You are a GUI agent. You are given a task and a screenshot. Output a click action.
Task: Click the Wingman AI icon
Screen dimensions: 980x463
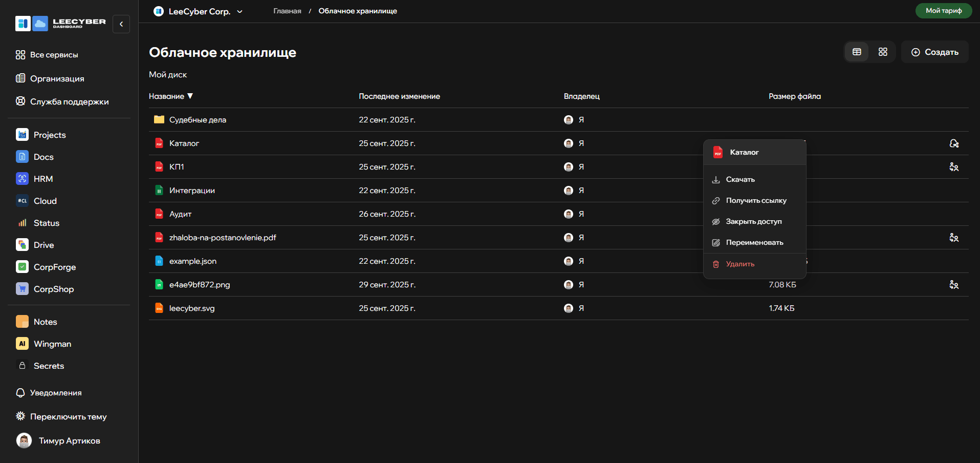pyautogui.click(x=22, y=344)
